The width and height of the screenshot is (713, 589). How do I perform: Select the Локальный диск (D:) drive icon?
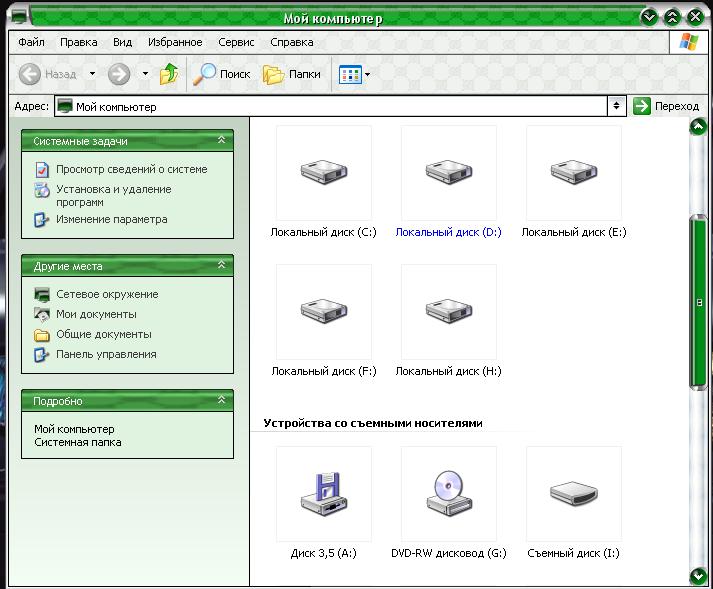point(449,172)
